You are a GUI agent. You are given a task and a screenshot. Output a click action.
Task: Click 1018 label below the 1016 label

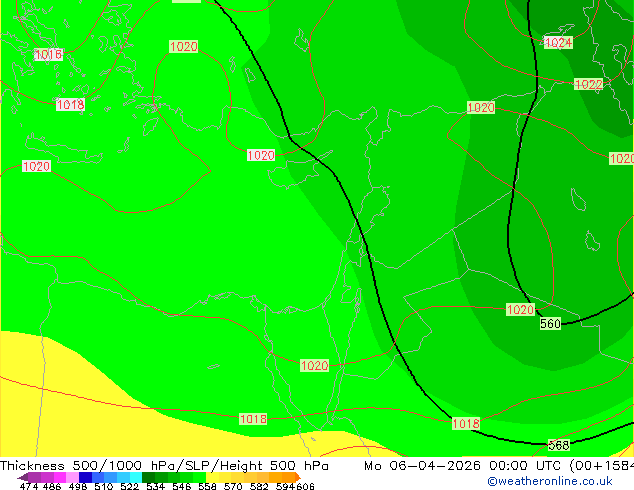point(70,105)
